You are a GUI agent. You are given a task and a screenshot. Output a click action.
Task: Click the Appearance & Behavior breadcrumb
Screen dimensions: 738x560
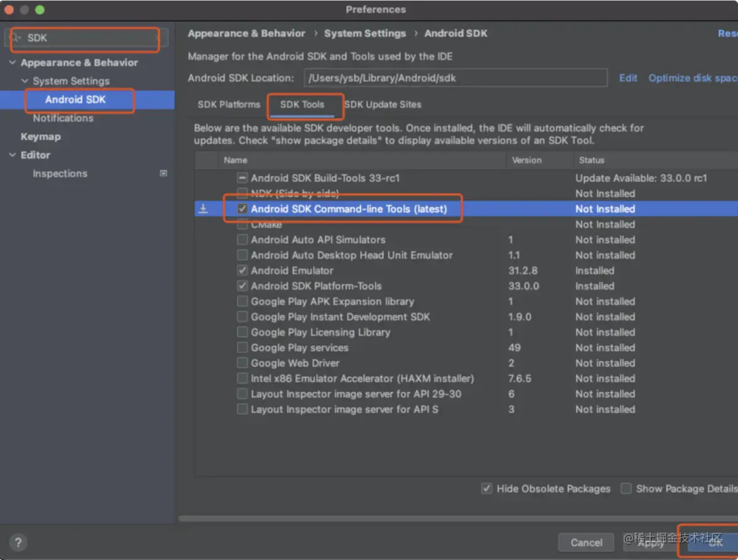pyautogui.click(x=247, y=33)
